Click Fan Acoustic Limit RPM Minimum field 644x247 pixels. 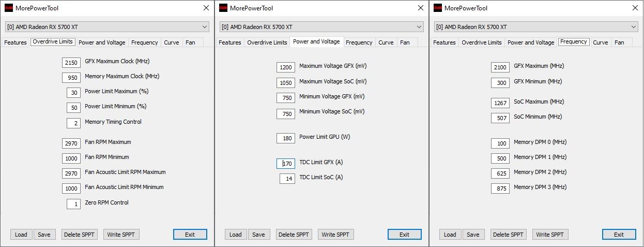click(71, 188)
